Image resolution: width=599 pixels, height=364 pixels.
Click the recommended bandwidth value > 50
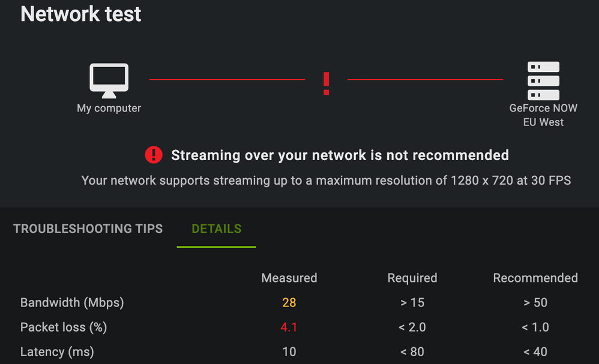[535, 302]
